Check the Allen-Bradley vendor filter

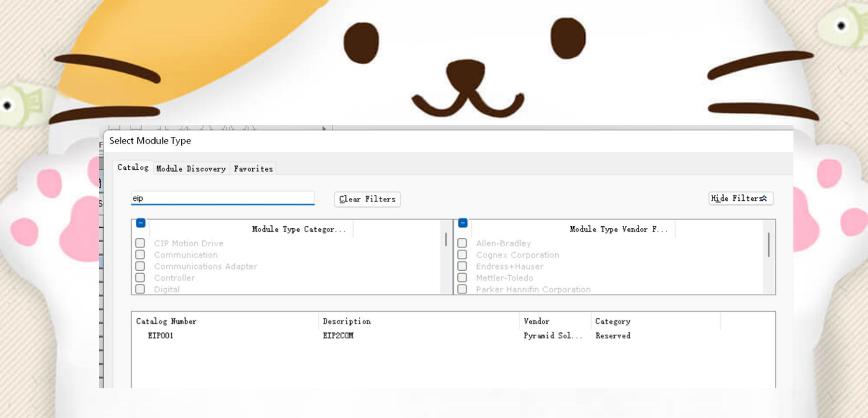[462, 243]
